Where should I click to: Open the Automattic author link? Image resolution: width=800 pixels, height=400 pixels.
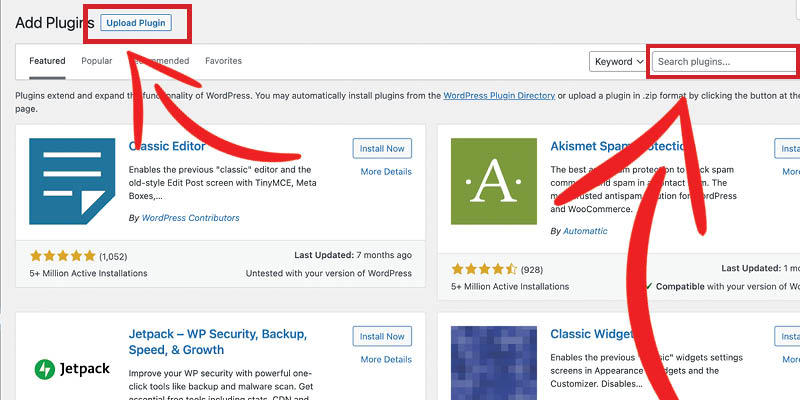tap(585, 231)
